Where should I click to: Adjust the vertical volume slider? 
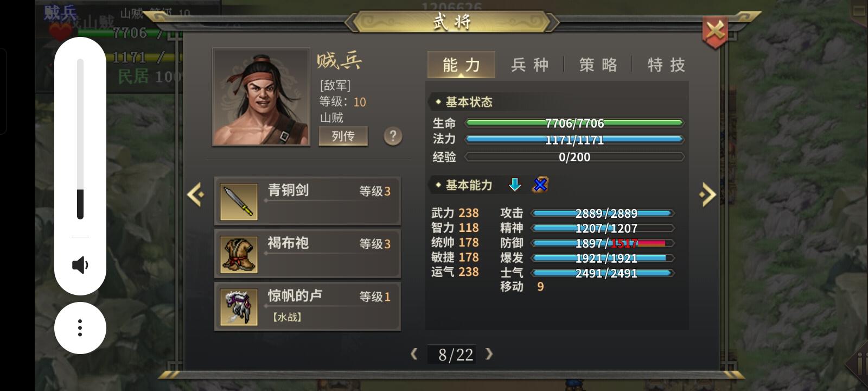80,139
